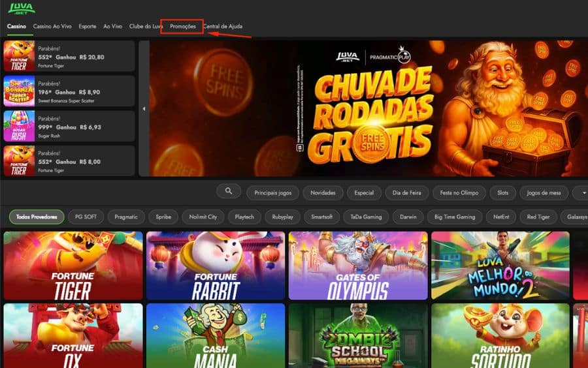The width and height of the screenshot is (588, 368).
Task: Filter games by Slots
Action: tap(503, 192)
